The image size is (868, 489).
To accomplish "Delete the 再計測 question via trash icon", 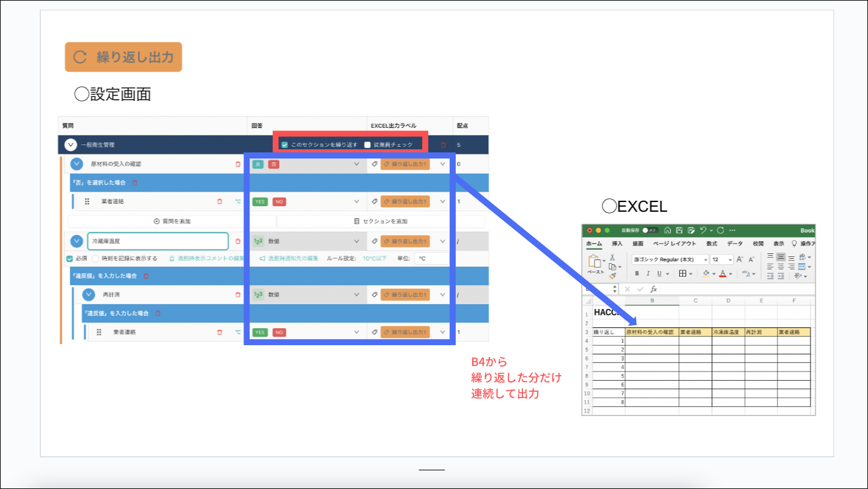I will click(x=238, y=294).
